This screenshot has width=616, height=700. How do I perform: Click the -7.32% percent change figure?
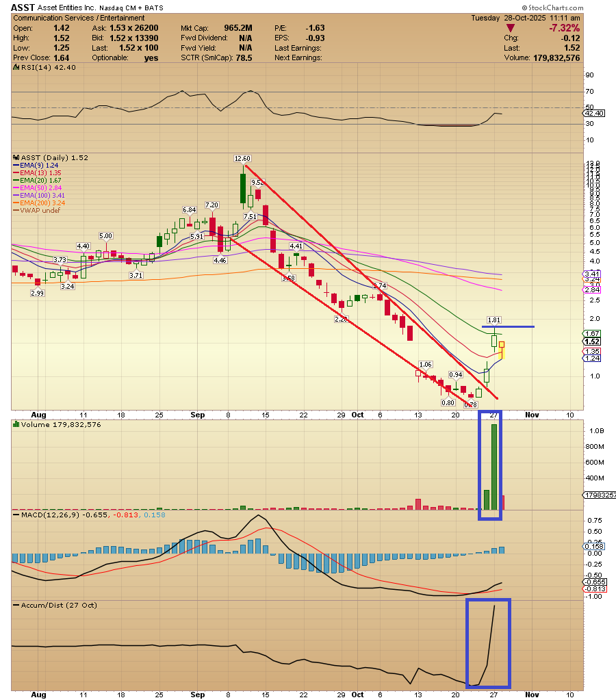(564, 28)
